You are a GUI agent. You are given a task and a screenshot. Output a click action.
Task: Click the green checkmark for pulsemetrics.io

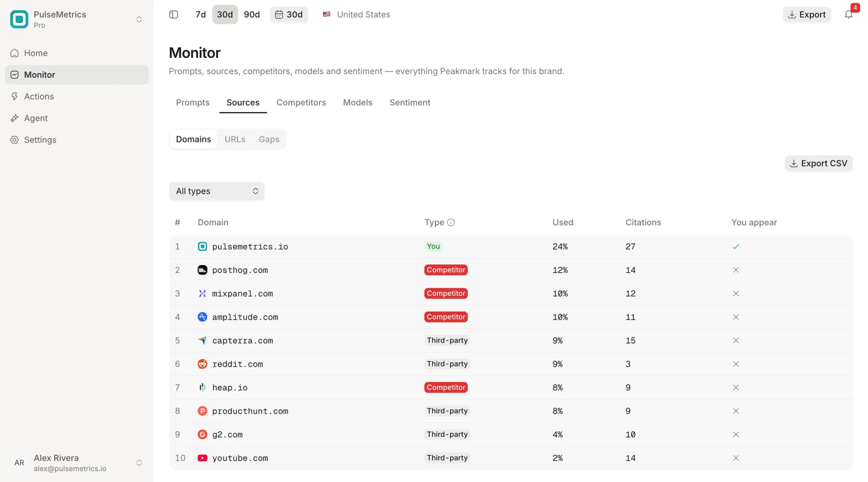pyautogui.click(x=736, y=247)
